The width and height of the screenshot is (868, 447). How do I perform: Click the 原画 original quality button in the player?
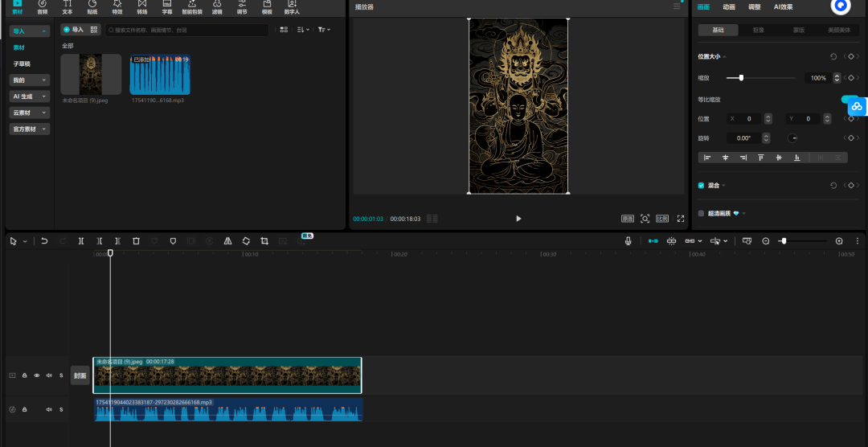pyautogui.click(x=628, y=219)
